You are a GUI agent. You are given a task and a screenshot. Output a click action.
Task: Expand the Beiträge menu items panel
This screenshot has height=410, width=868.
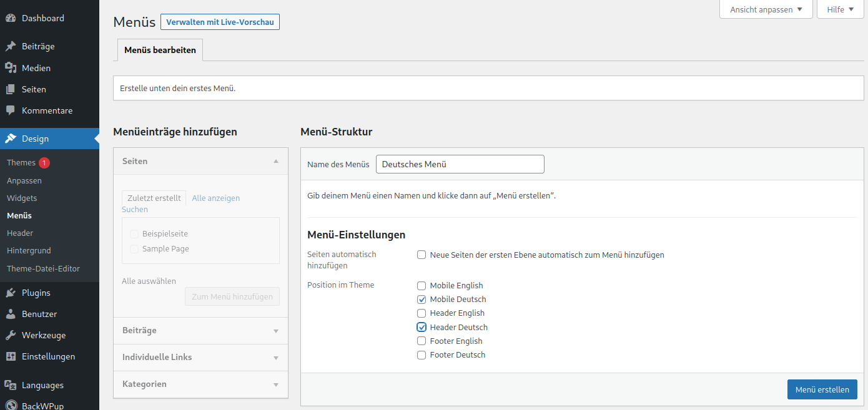click(200, 331)
